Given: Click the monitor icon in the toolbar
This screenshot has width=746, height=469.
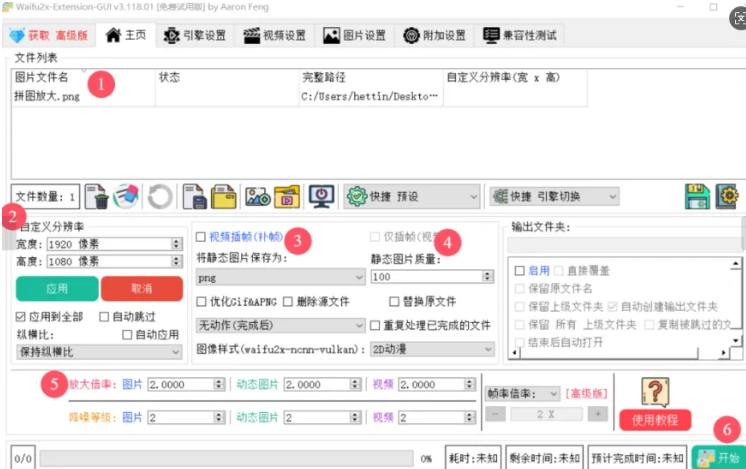Looking at the screenshot, I should pyautogui.click(x=321, y=196).
